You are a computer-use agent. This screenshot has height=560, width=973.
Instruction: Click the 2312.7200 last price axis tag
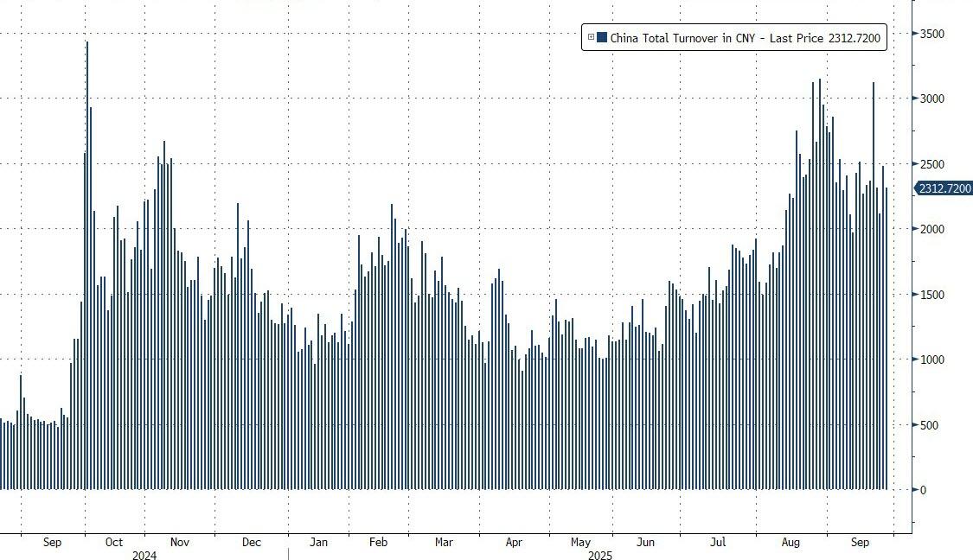click(x=943, y=188)
